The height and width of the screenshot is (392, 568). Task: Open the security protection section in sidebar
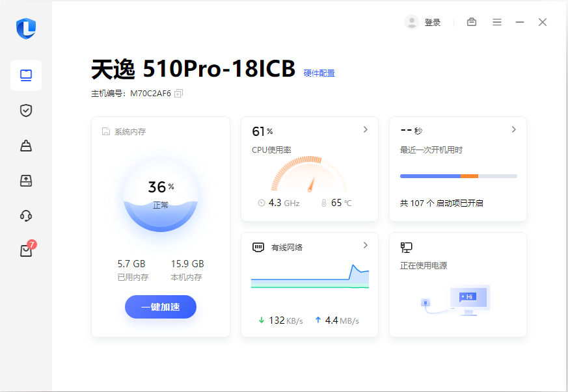click(25, 111)
